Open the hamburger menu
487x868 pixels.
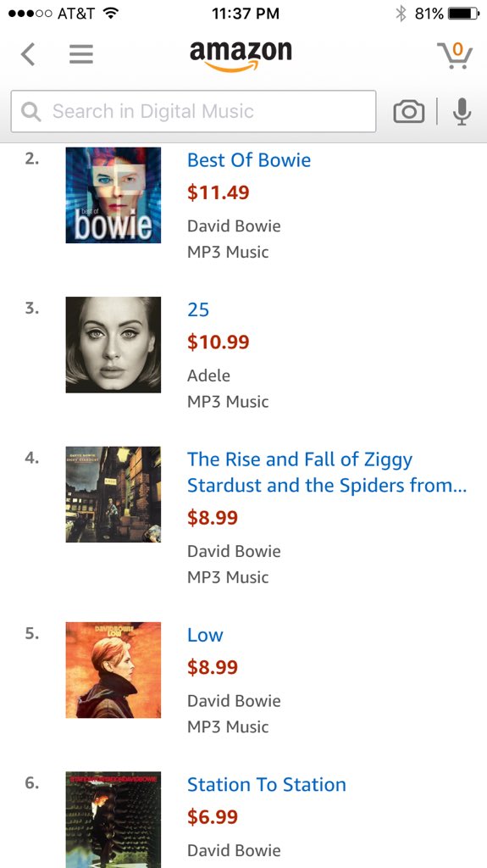pos(80,54)
